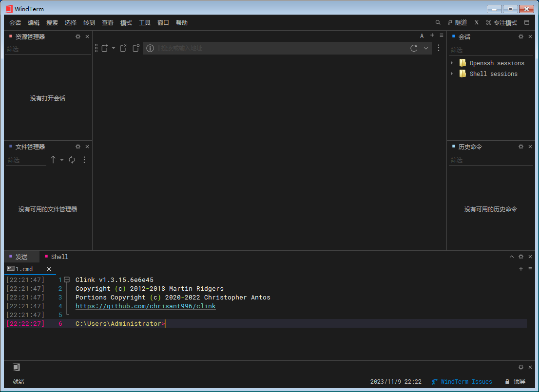Click the new session icon in the toolbar
The width and height of the screenshot is (539, 392).
coord(104,48)
